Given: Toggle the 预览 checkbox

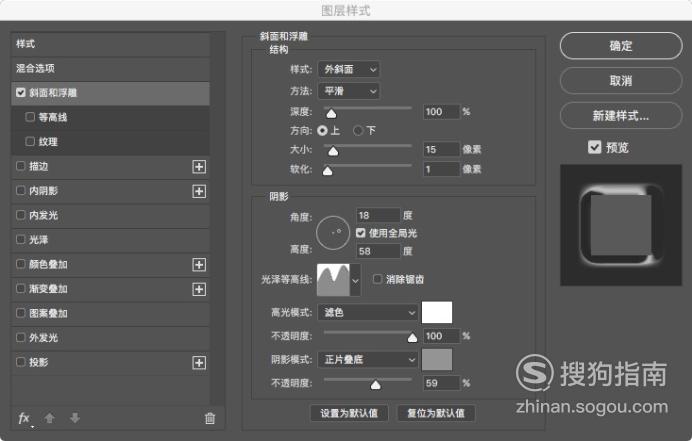Looking at the screenshot, I should click(594, 147).
